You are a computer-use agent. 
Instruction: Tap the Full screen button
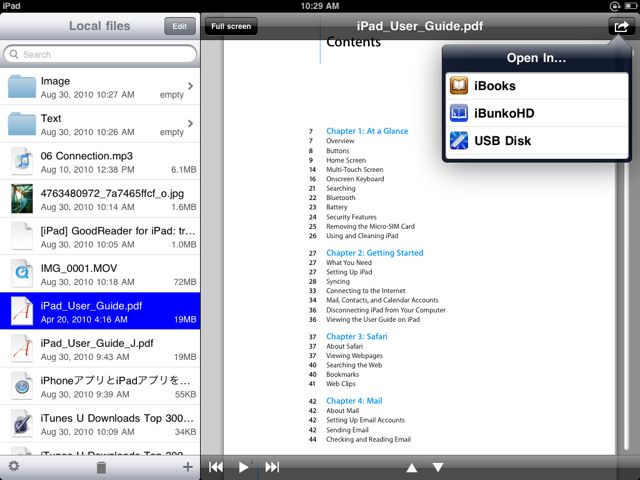click(x=231, y=26)
